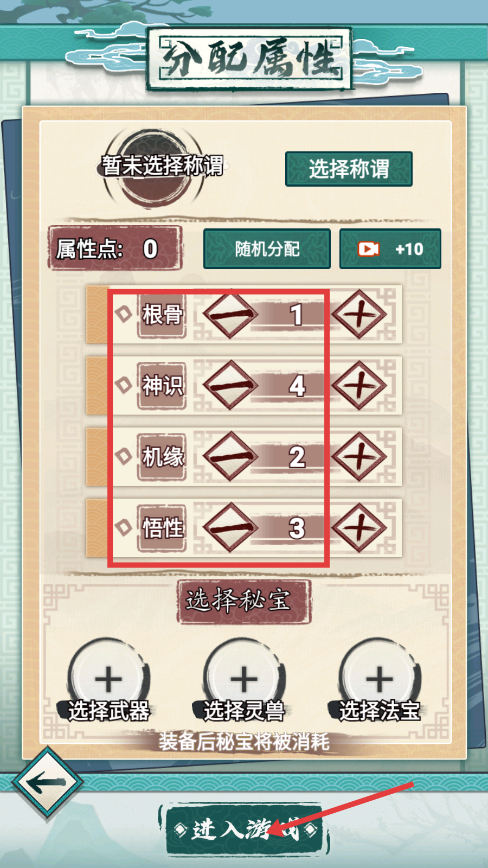The width and height of the screenshot is (488, 868).
Task: Increase the 根骨 attribute with plus
Action: click(x=359, y=315)
